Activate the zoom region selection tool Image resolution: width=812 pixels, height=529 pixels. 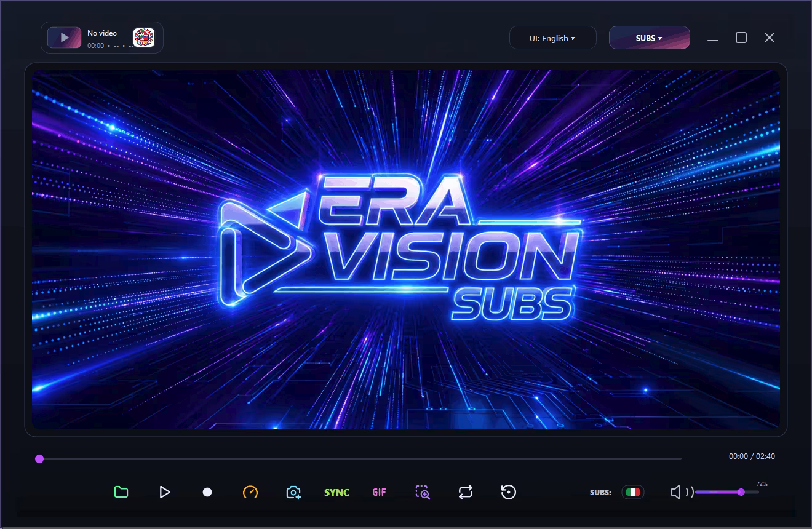click(x=423, y=492)
